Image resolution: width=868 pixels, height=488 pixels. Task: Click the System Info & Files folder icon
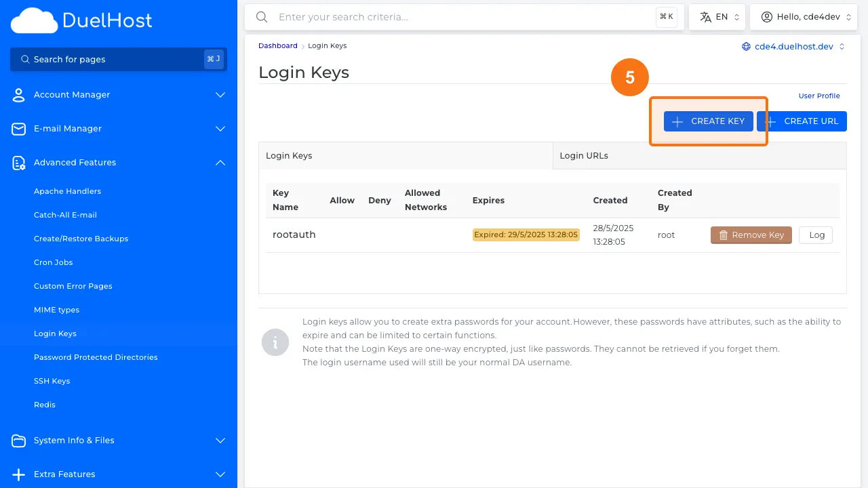point(18,441)
